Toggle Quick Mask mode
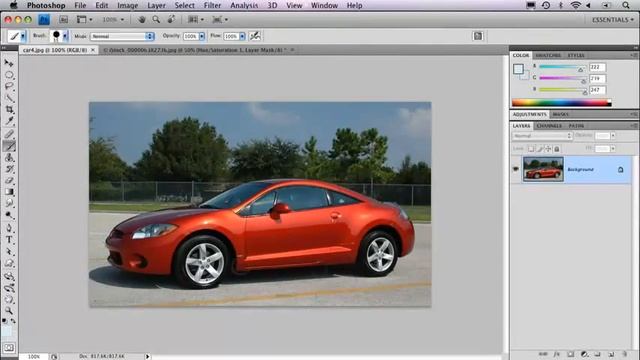640x360 pixels. pos(9,348)
